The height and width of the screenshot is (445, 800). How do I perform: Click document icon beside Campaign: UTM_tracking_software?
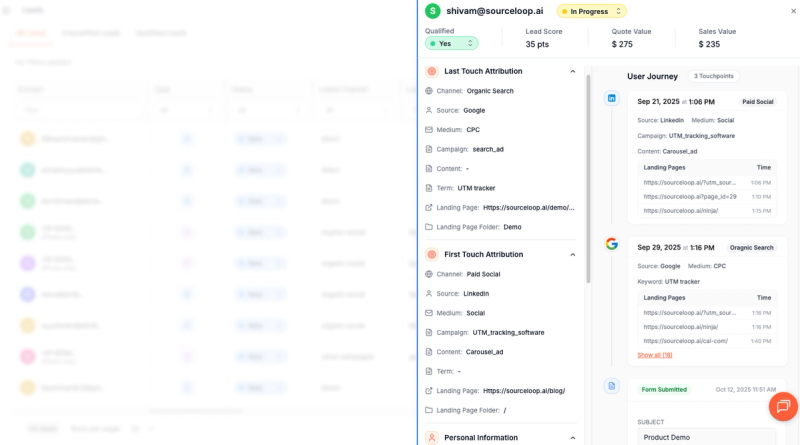coord(429,332)
